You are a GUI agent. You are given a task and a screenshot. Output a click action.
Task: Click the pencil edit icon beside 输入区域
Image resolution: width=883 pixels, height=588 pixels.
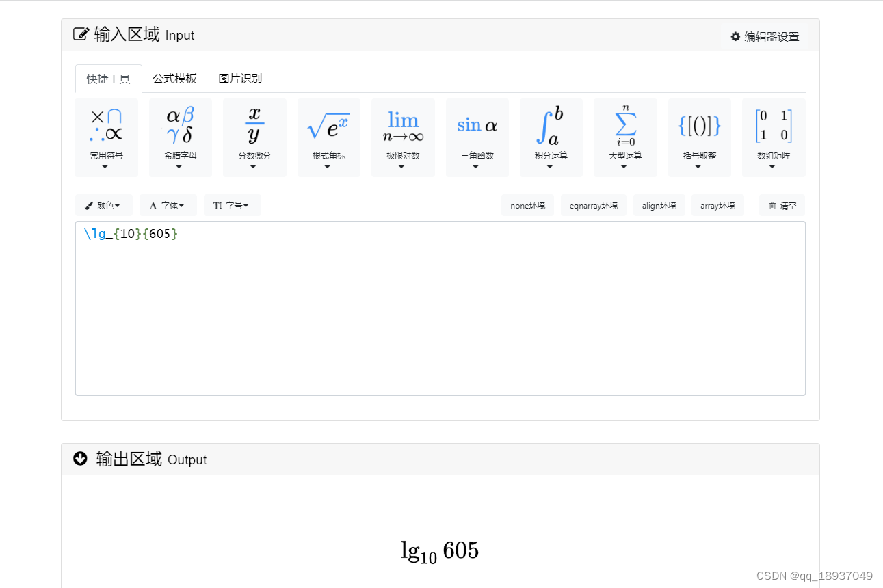(81, 34)
